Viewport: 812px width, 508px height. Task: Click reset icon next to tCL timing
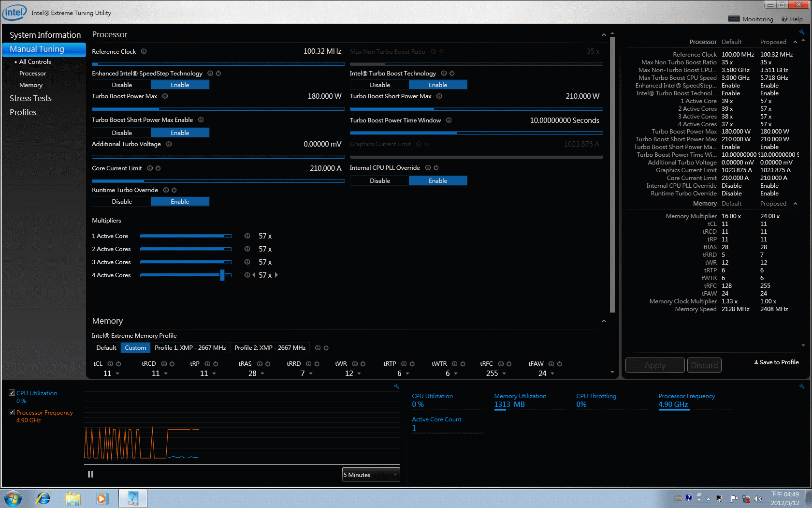118,364
